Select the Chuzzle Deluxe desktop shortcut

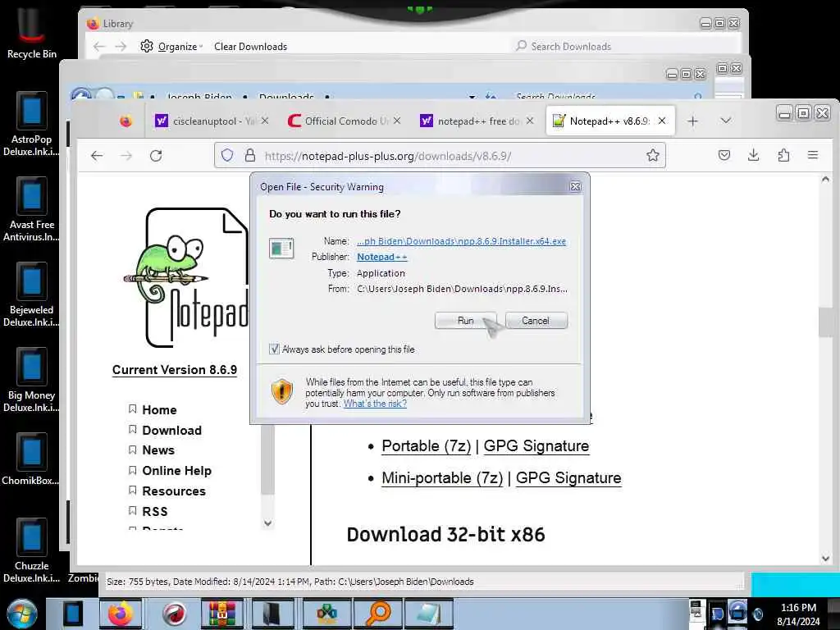32,550
